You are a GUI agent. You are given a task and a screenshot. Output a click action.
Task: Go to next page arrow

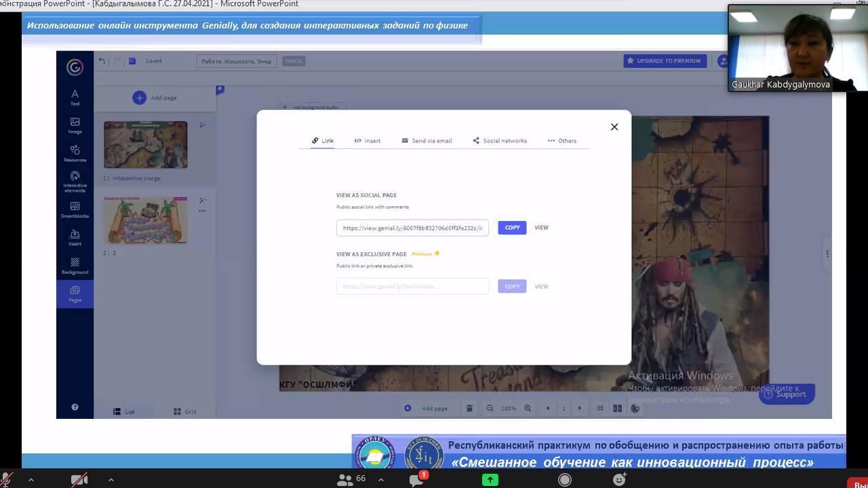579,408
